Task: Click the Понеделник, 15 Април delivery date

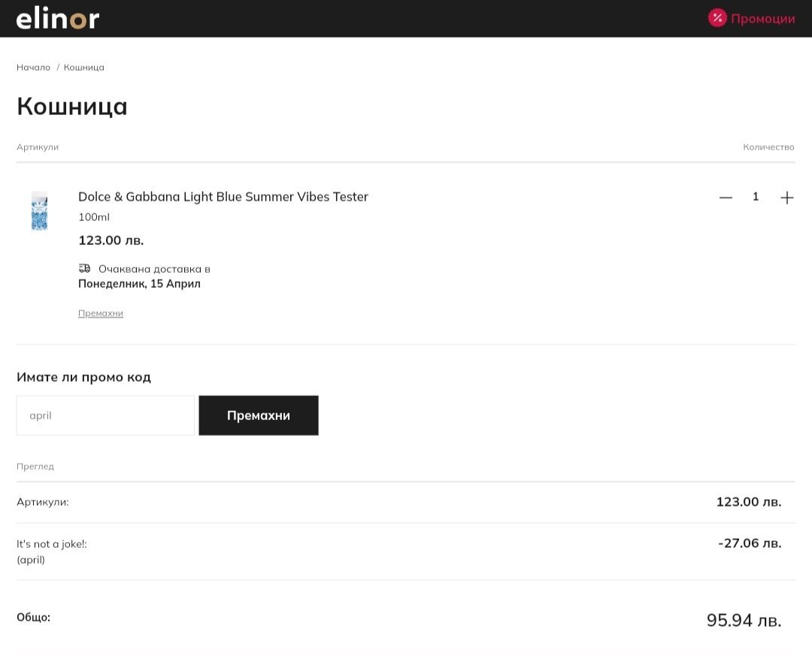Action: click(x=139, y=284)
